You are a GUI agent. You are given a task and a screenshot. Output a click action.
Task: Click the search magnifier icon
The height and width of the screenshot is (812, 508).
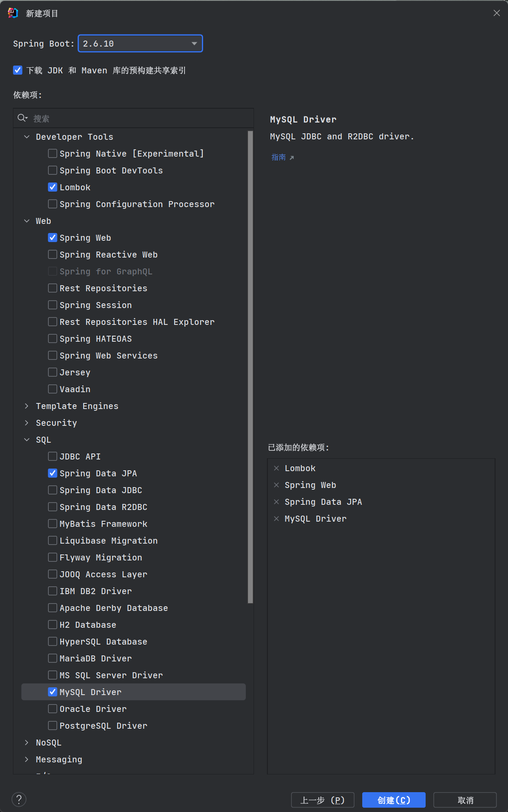(x=22, y=118)
